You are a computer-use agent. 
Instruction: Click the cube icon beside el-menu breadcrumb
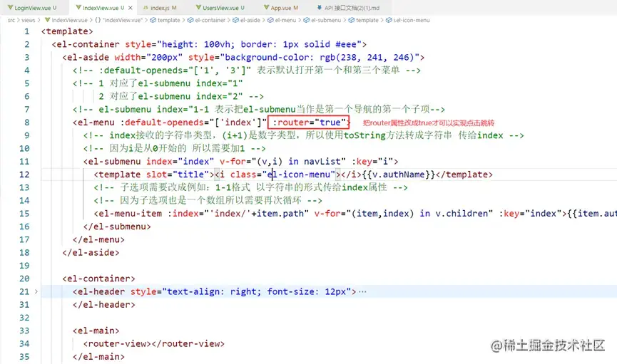tap(271, 20)
